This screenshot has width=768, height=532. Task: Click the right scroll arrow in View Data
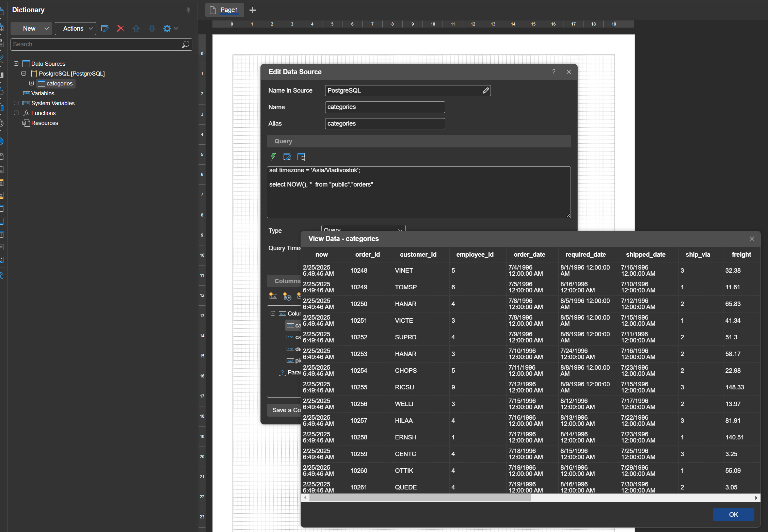click(x=756, y=498)
